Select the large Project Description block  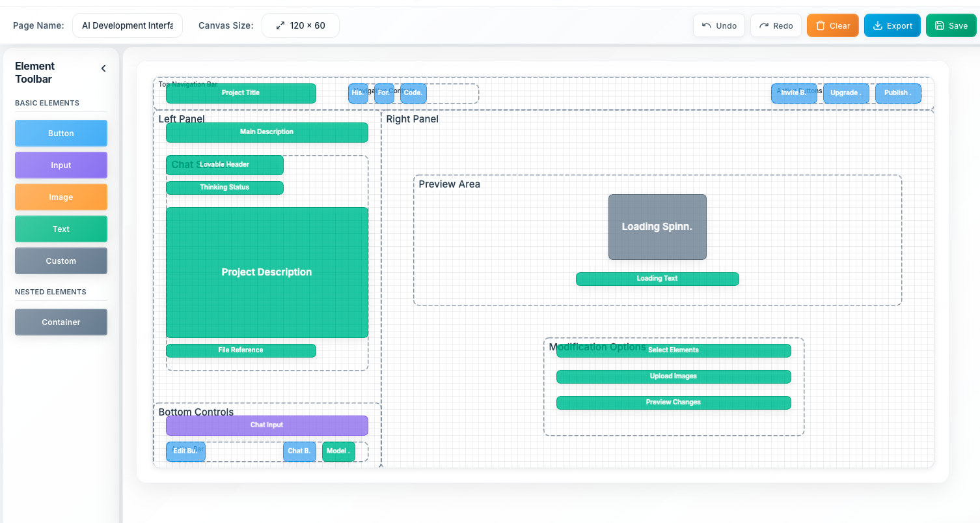(x=267, y=272)
